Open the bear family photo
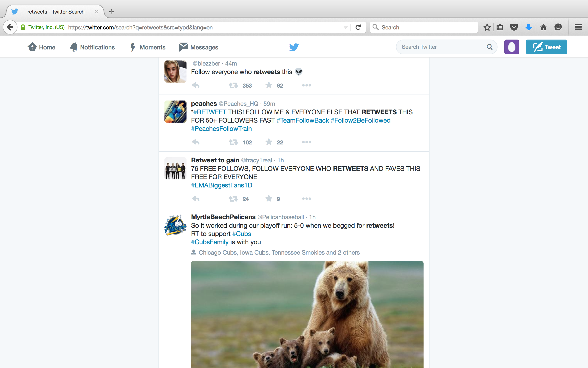Viewport: 588px width, 368px height. coord(307,314)
